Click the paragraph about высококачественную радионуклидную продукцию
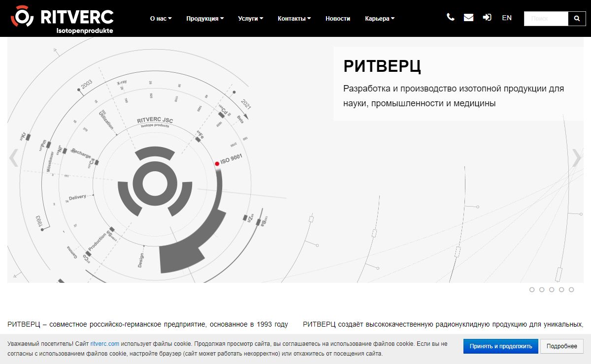The width and height of the screenshot is (591, 364). 443,325
